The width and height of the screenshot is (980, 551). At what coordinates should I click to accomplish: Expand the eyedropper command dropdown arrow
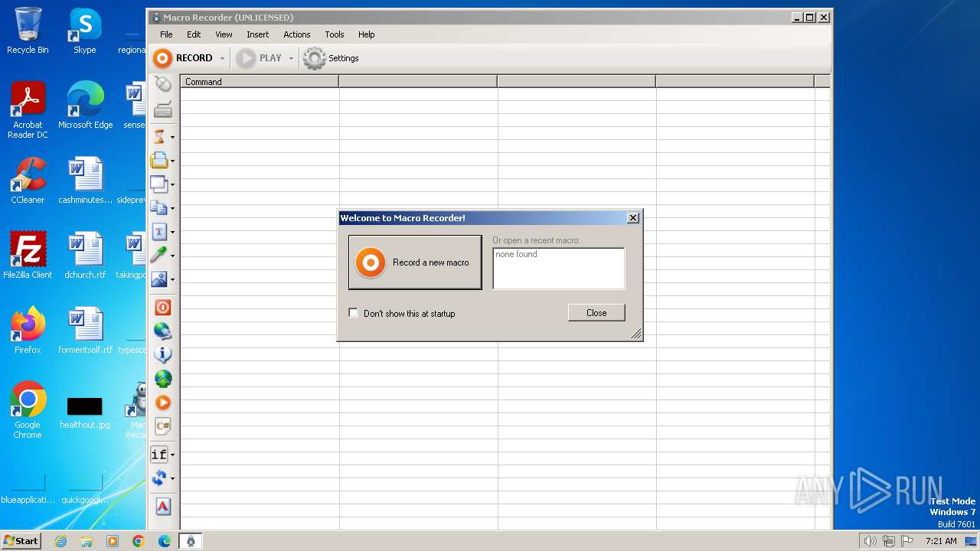click(x=172, y=256)
